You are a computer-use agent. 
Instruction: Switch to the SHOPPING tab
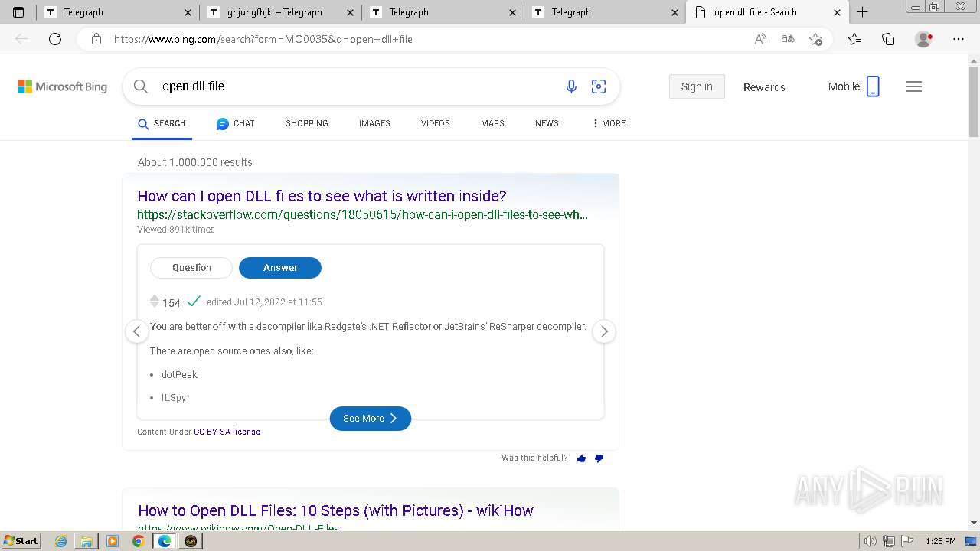point(307,123)
